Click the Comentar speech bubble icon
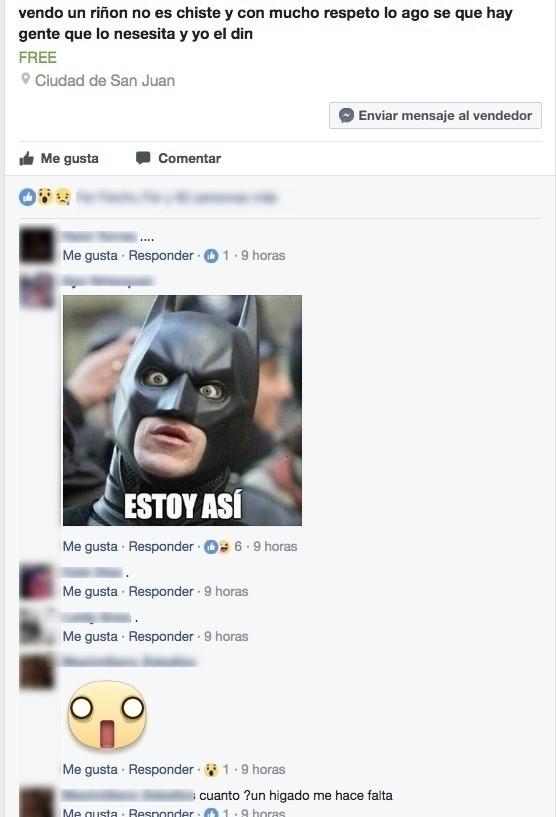Image resolution: width=556 pixels, height=817 pixels. 143,158
